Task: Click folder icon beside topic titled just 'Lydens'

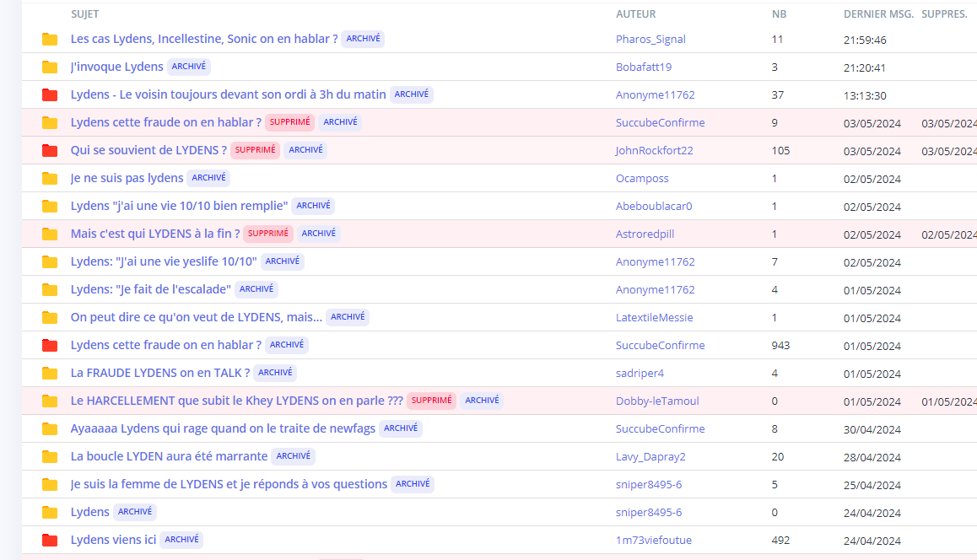Action: (50, 513)
